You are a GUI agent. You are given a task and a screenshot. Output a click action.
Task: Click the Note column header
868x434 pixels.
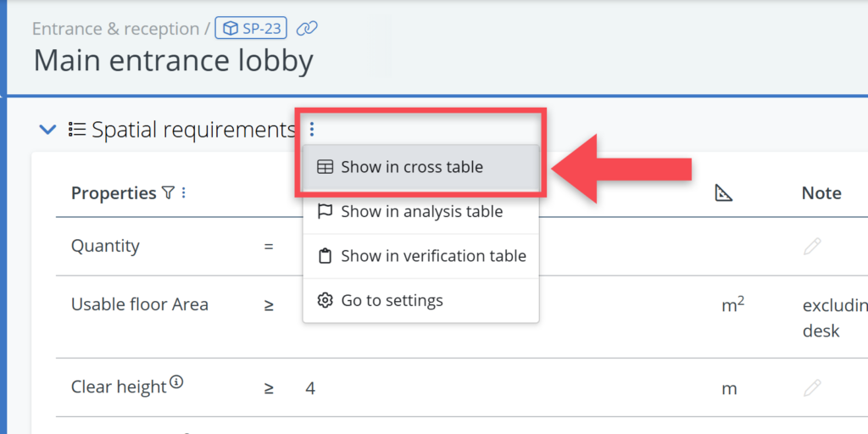(821, 193)
